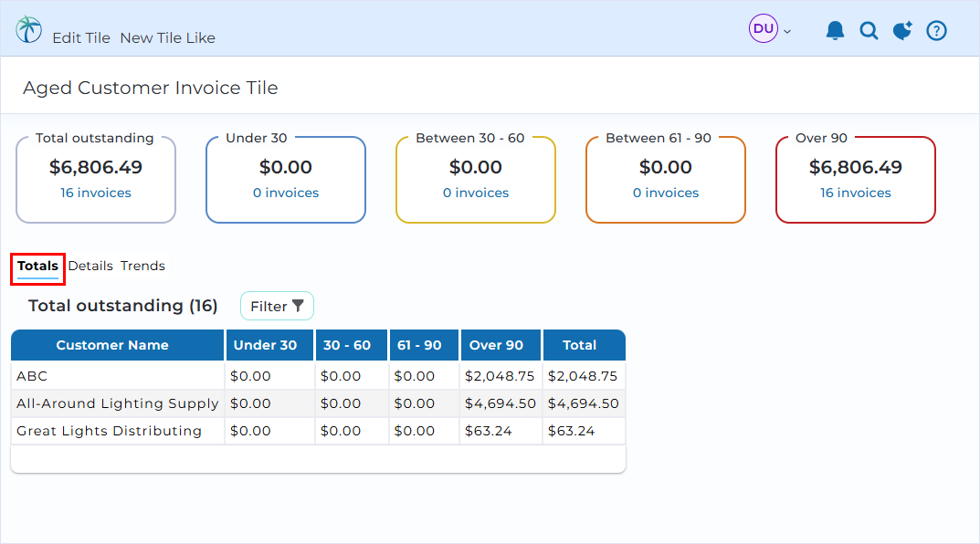
Task: Switch to the Details tab
Action: click(90, 266)
